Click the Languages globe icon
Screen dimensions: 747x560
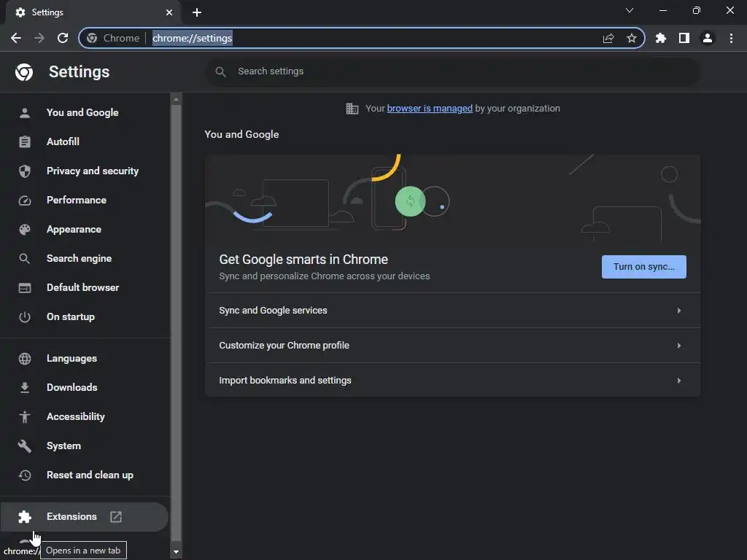point(25,359)
